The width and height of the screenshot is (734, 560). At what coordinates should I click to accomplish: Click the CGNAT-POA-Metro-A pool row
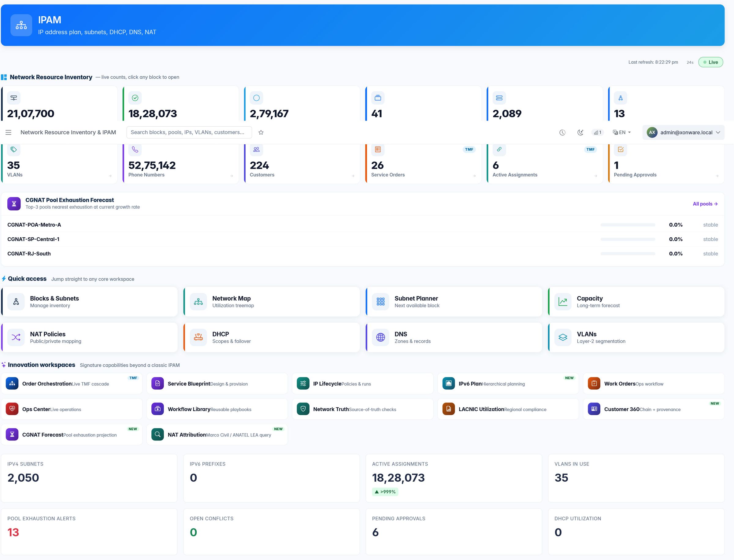point(362,225)
